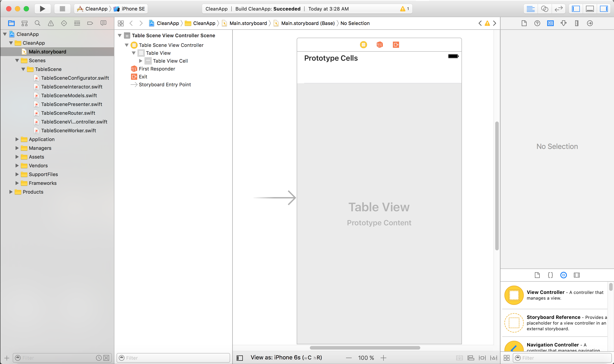Viewport: 614px width, 364px height.
Task: Click the Align constraints button
Action: 471,358
